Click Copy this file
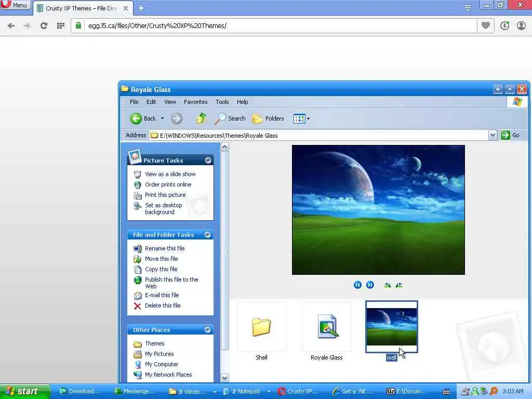The image size is (532, 399). (x=161, y=269)
